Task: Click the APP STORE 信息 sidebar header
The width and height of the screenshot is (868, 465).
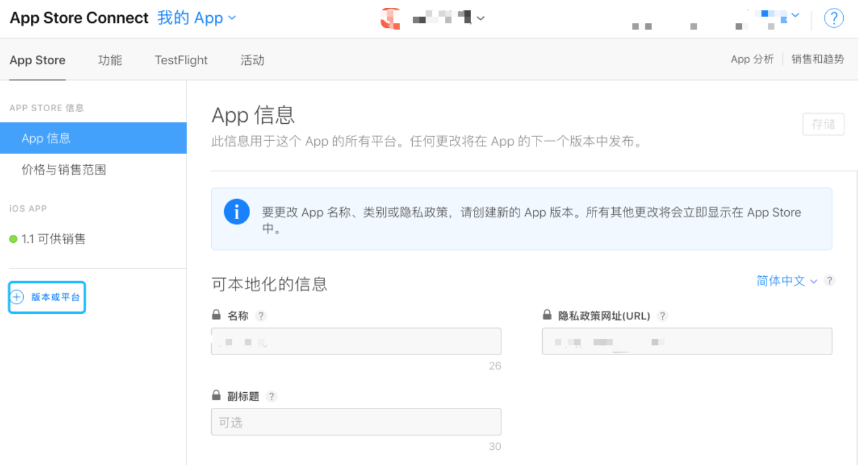Action: point(47,108)
